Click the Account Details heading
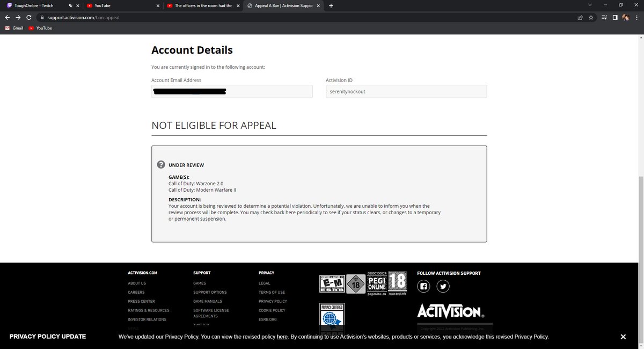 pos(192,50)
